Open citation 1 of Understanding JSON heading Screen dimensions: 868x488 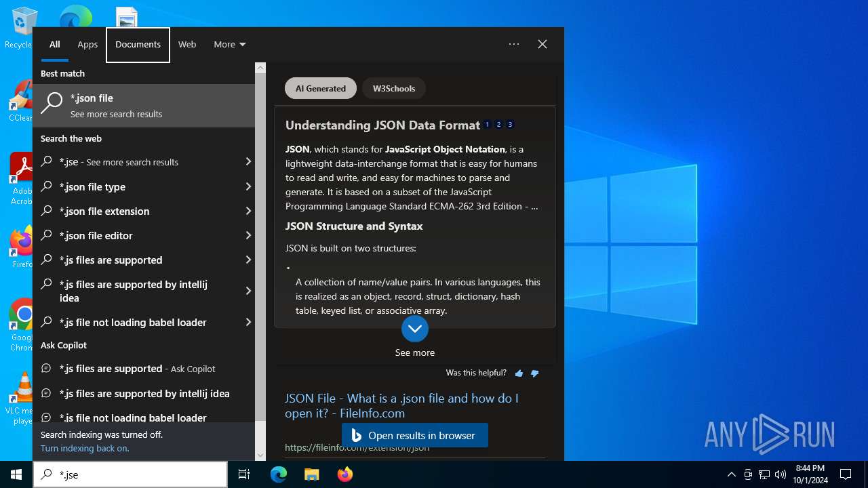487,125
